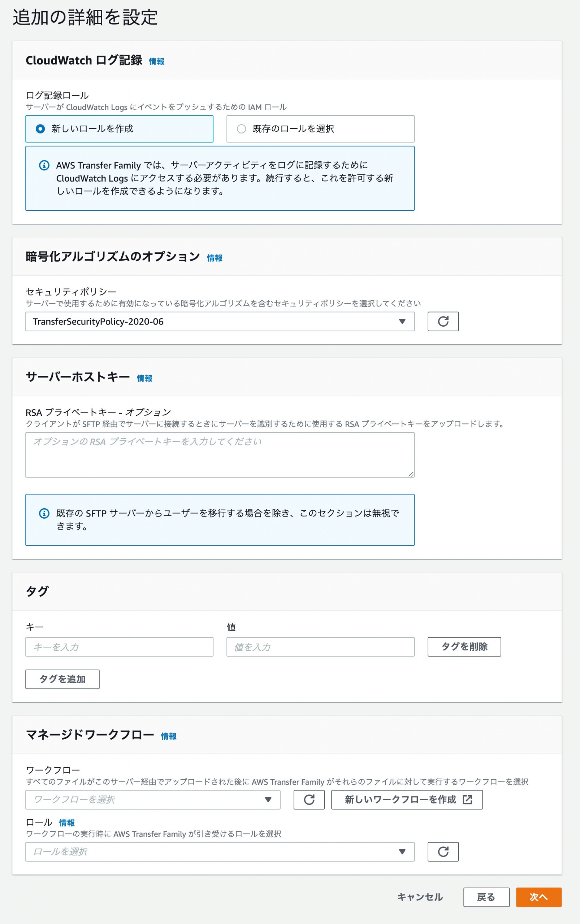This screenshot has width=580, height=924.
Task: Click info icon in SFTP migration notice
Action: [x=44, y=513]
